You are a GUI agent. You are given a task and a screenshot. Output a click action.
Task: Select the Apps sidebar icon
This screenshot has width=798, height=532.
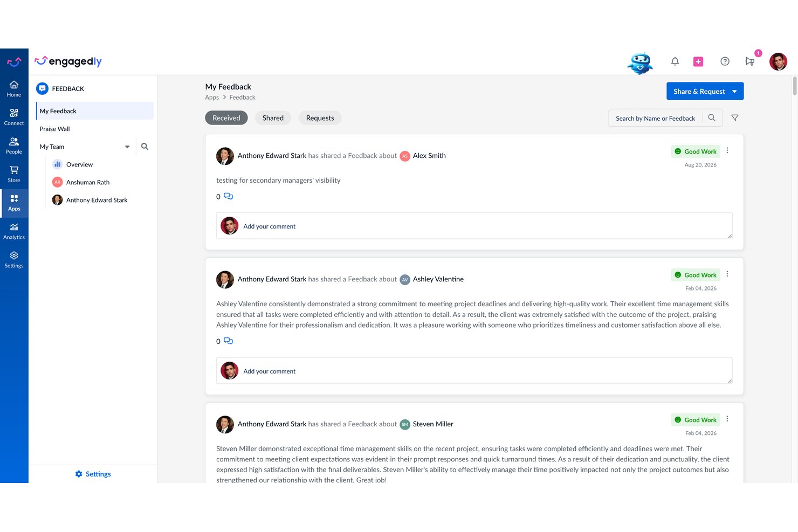coord(14,203)
